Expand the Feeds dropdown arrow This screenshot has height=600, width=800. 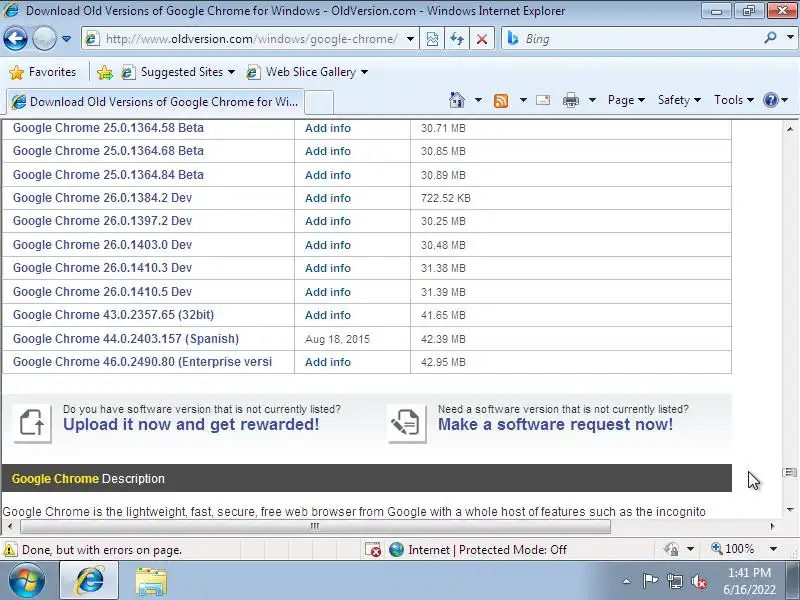coord(523,100)
